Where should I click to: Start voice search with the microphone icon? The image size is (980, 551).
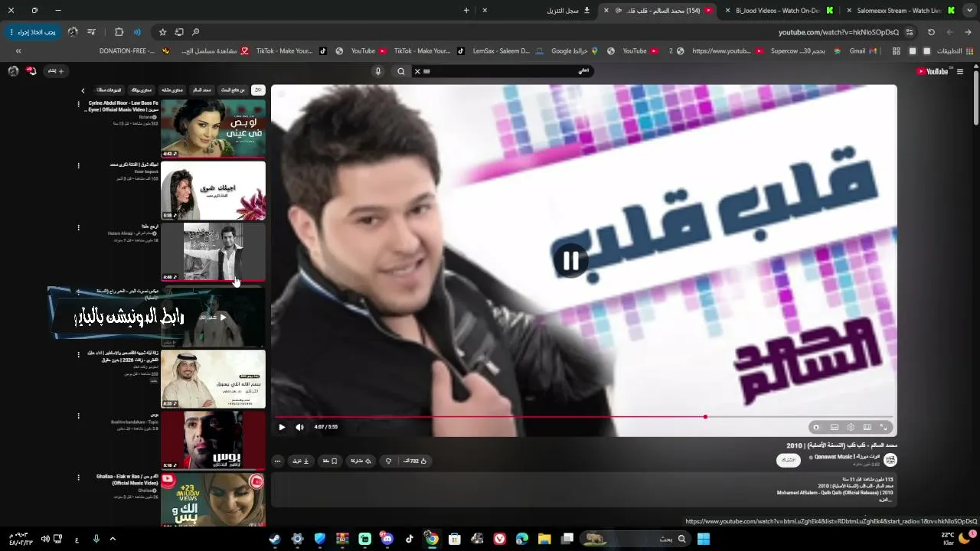[377, 71]
